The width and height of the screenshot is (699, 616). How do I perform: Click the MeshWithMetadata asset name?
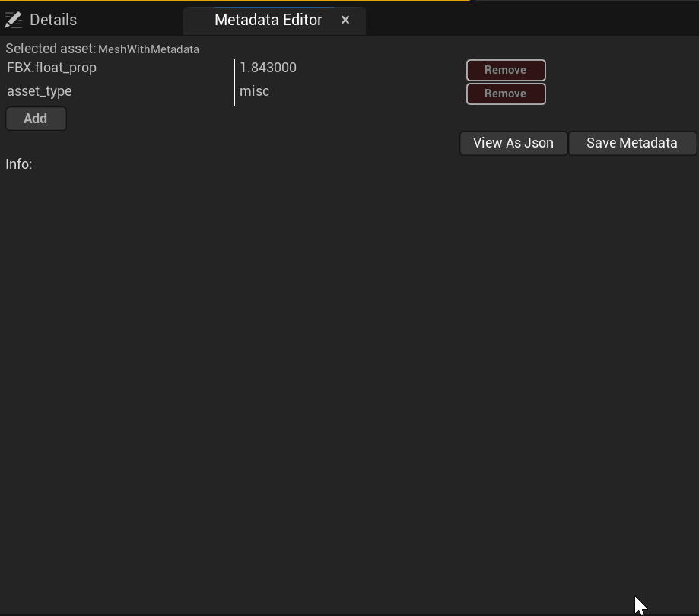(148, 49)
